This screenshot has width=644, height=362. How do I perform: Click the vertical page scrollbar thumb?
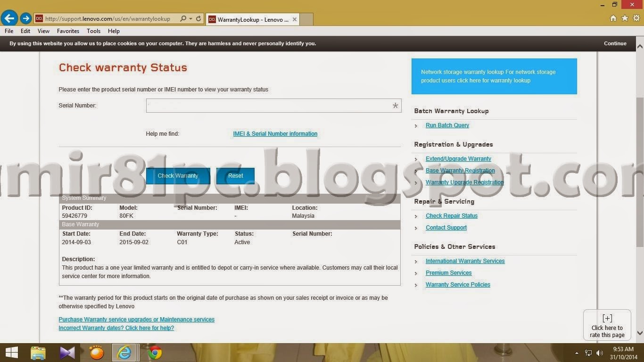[x=640, y=172]
